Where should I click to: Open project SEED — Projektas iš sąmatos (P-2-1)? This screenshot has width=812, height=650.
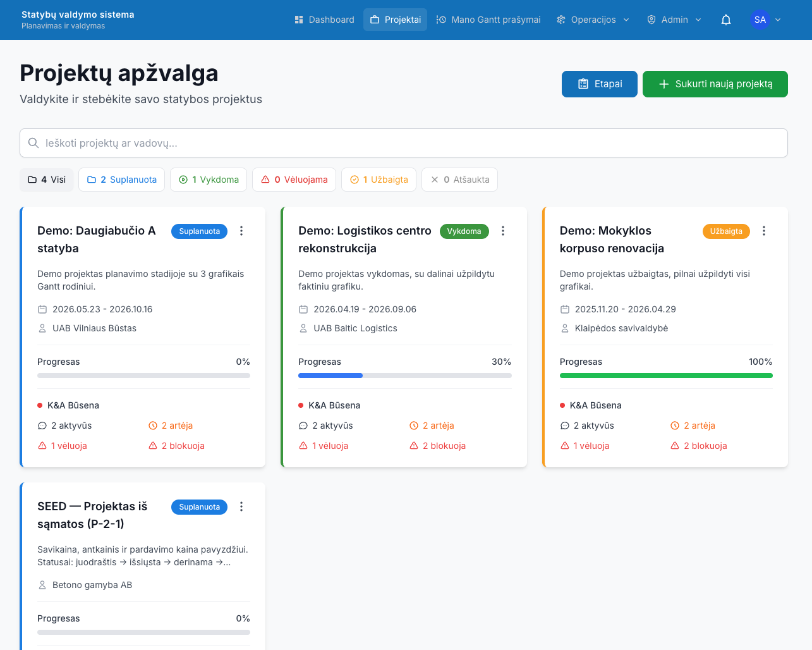92,515
